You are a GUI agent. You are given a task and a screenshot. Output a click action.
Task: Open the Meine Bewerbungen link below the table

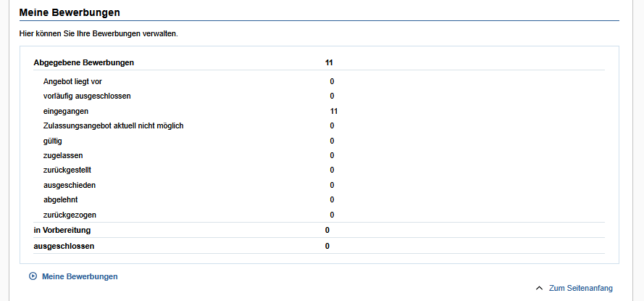coord(80,276)
